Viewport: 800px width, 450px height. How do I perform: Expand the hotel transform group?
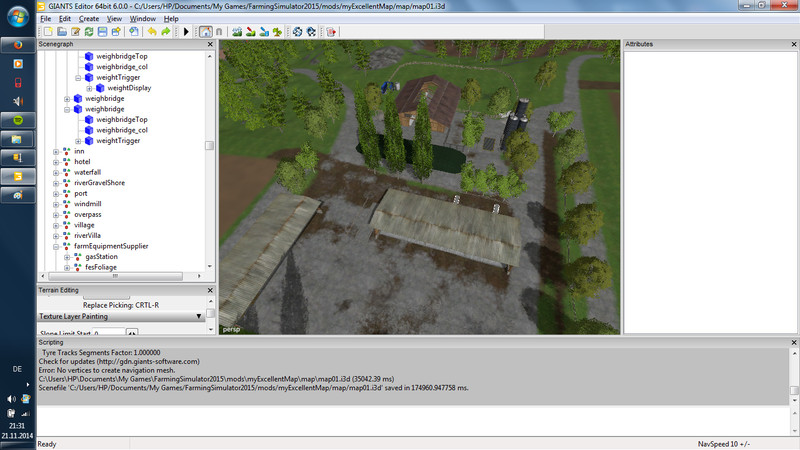click(56, 162)
